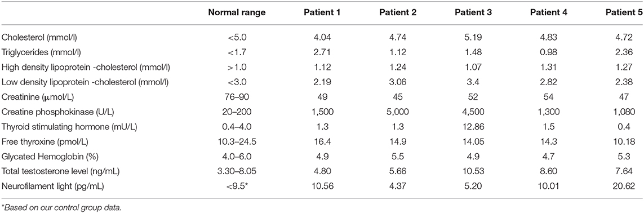Screen dimensions: 644x213
Task: Select the Glycated Hemoglobin (%) row label
Action: pyautogui.click(x=44, y=156)
